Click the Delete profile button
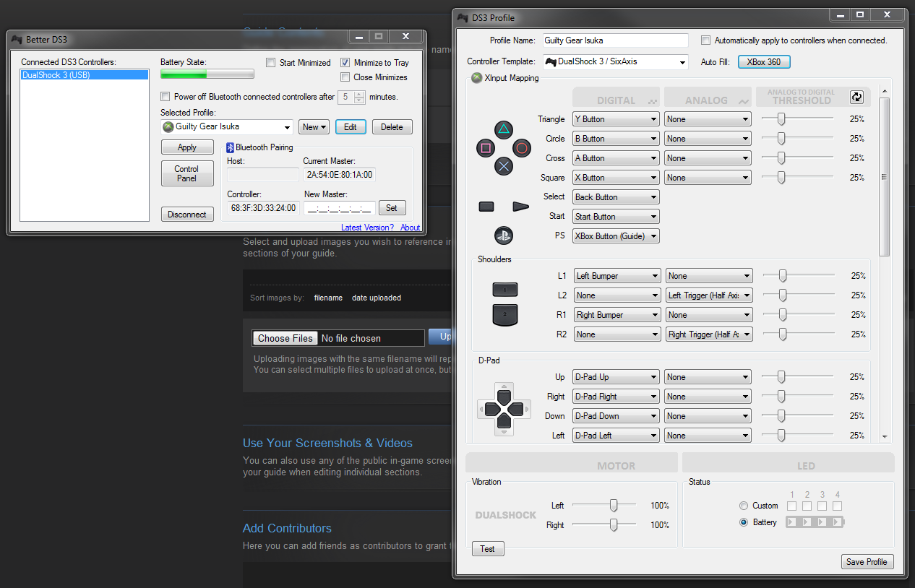Image resolution: width=915 pixels, height=588 pixels. (x=392, y=127)
